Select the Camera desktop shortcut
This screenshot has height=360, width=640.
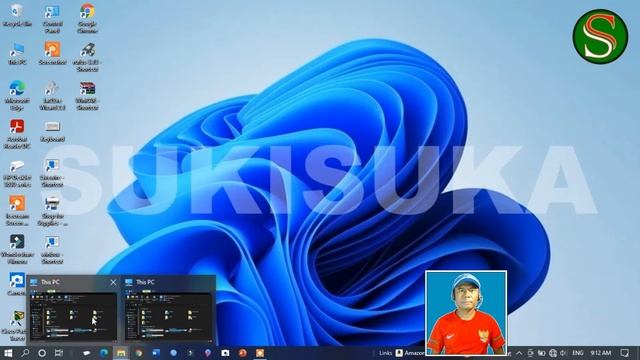(16, 284)
